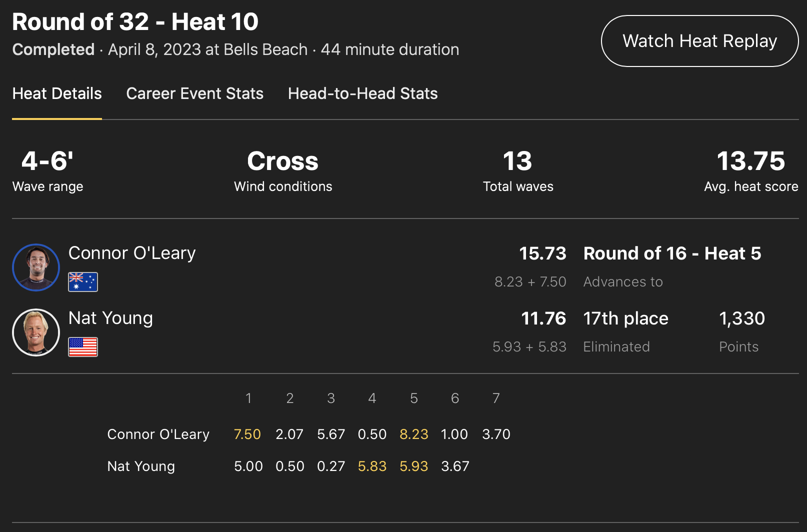The width and height of the screenshot is (807, 532).
Task: Click the Australian flag icon
Action: (x=83, y=282)
